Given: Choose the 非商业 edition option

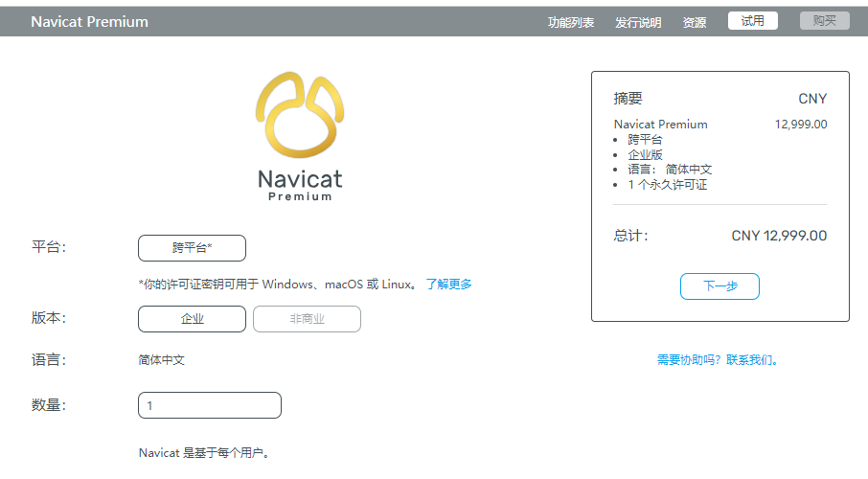Looking at the screenshot, I should coord(308,319).
